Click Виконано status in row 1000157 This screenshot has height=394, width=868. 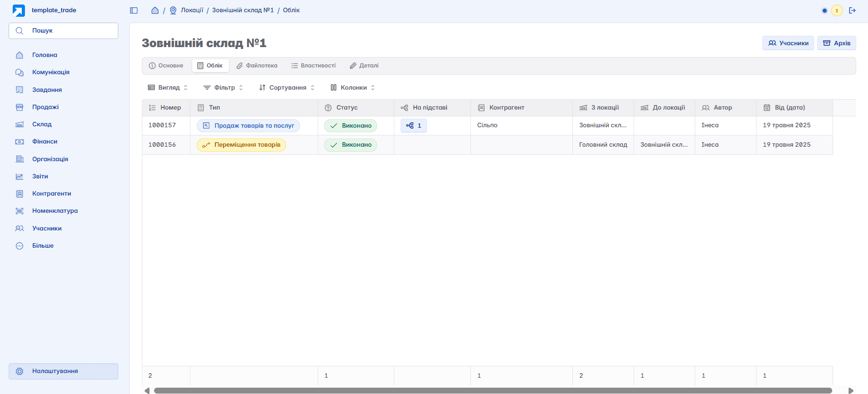pyautogui.click(x=350, y=125)
